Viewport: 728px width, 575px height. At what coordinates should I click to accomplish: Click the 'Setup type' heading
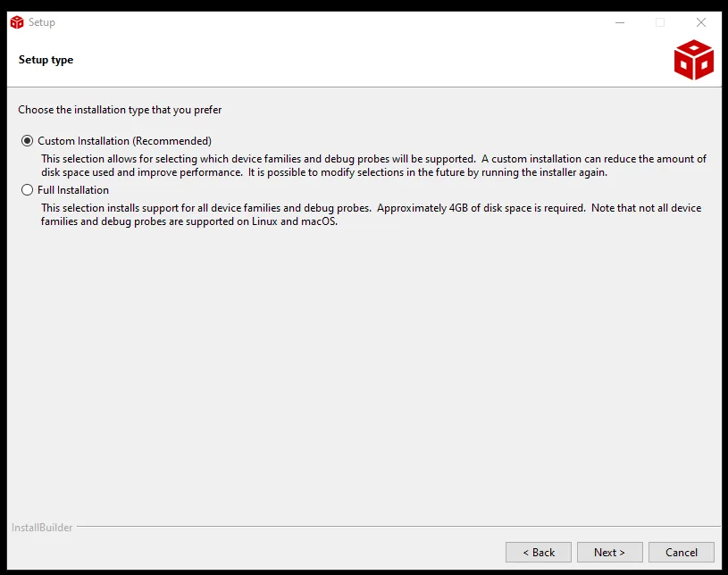(46, 60)
